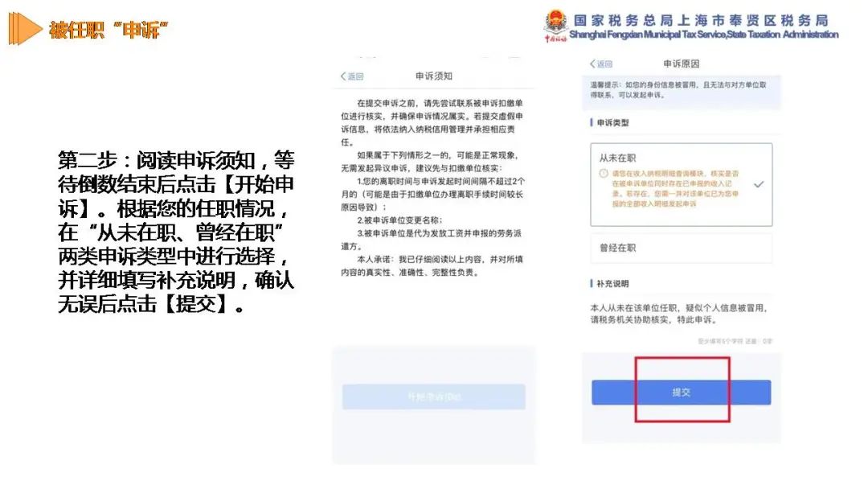868x489 pixels.
Task: Click the disabled 开始申诉 countdown button
Action: [433, 397]
